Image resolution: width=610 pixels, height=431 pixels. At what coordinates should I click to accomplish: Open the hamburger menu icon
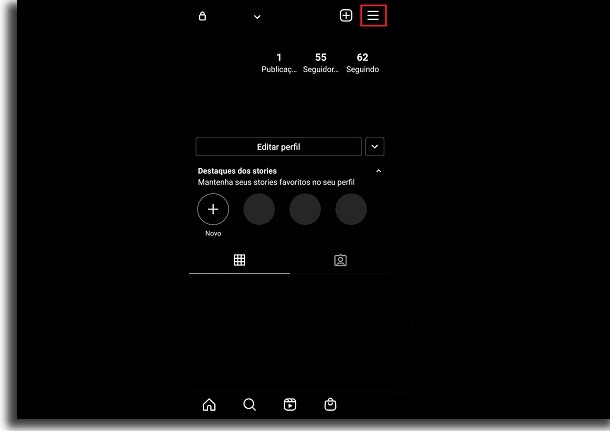(373, 16)
